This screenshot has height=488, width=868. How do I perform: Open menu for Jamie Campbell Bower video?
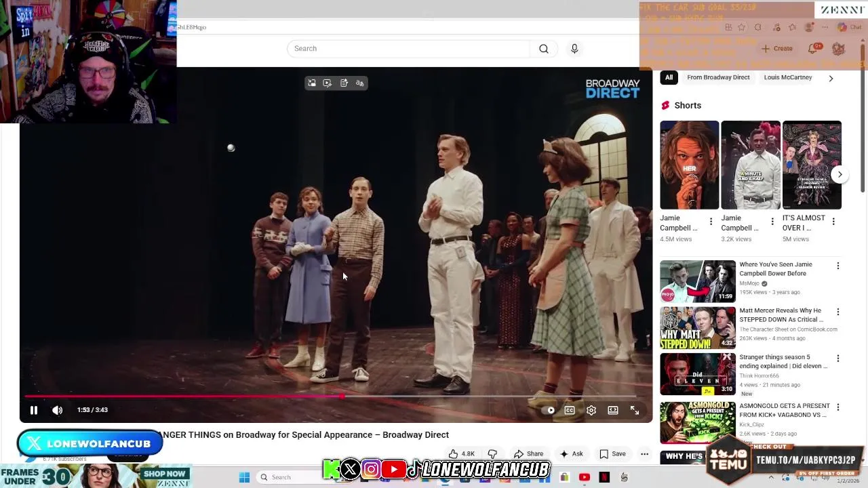[838, 266]
